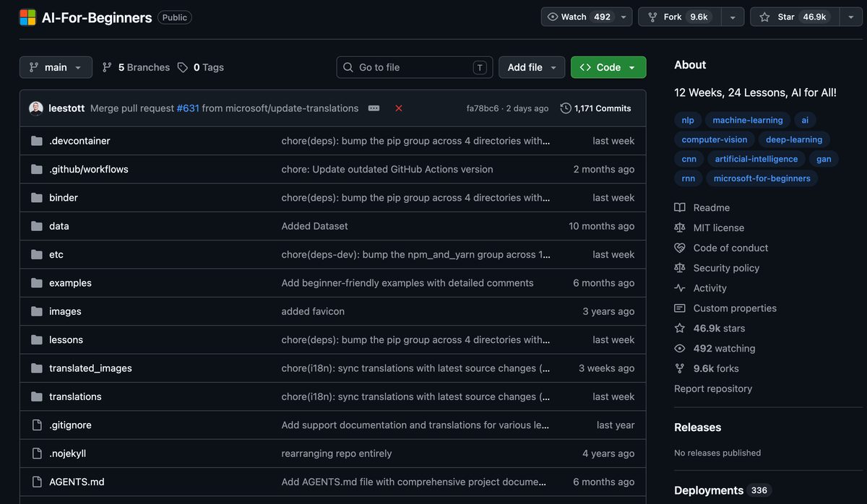The height and width of the screenshot is (504, 867).
Task: Click the MIT license scale icon
Action: point(679,227)
